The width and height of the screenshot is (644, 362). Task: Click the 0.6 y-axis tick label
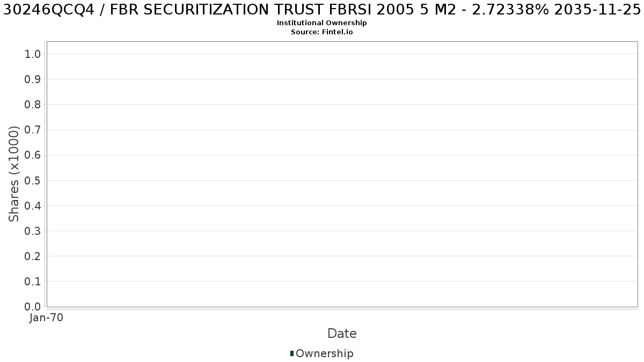pos(33,155)
